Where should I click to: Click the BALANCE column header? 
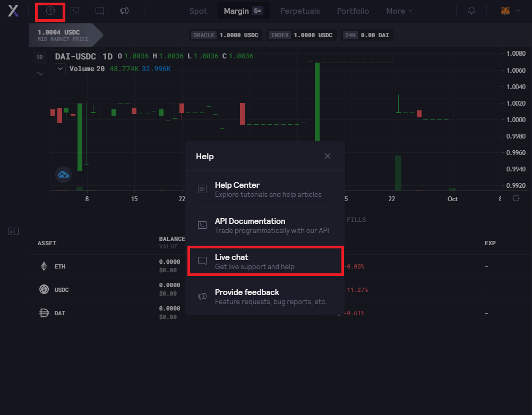[172, 239]
